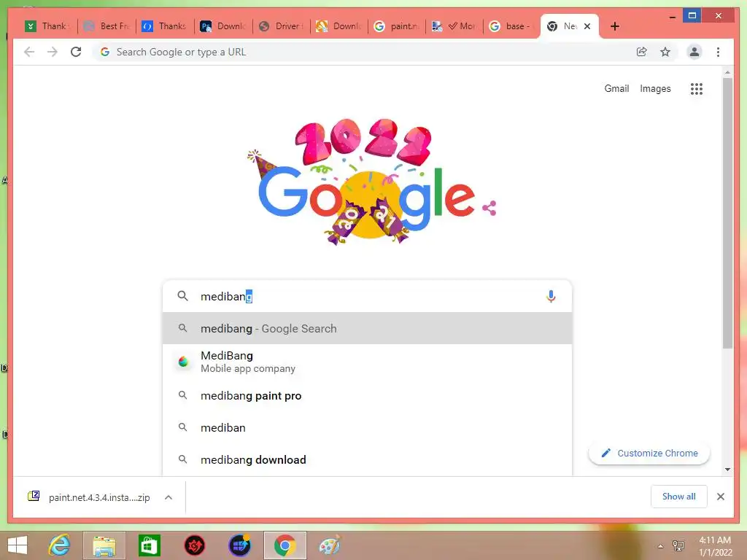Switch to the 'paint.n' Google tab
747x560 pixels.
398,26
